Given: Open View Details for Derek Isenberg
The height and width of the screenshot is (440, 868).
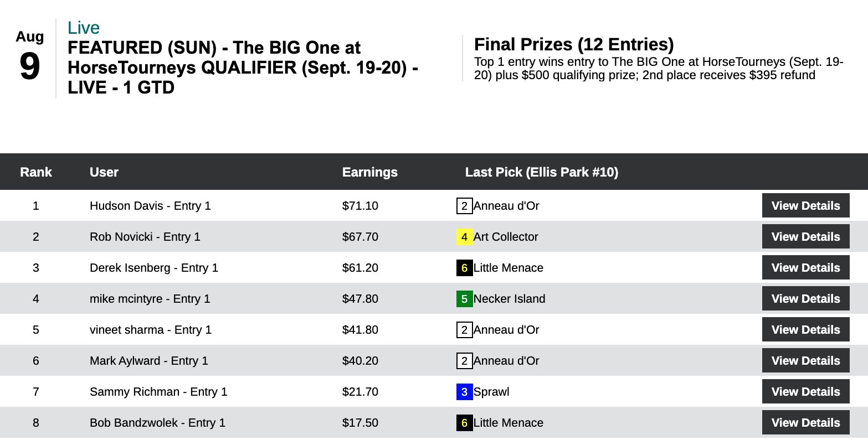Looking at the screenshot, I should tap(805, 268).
